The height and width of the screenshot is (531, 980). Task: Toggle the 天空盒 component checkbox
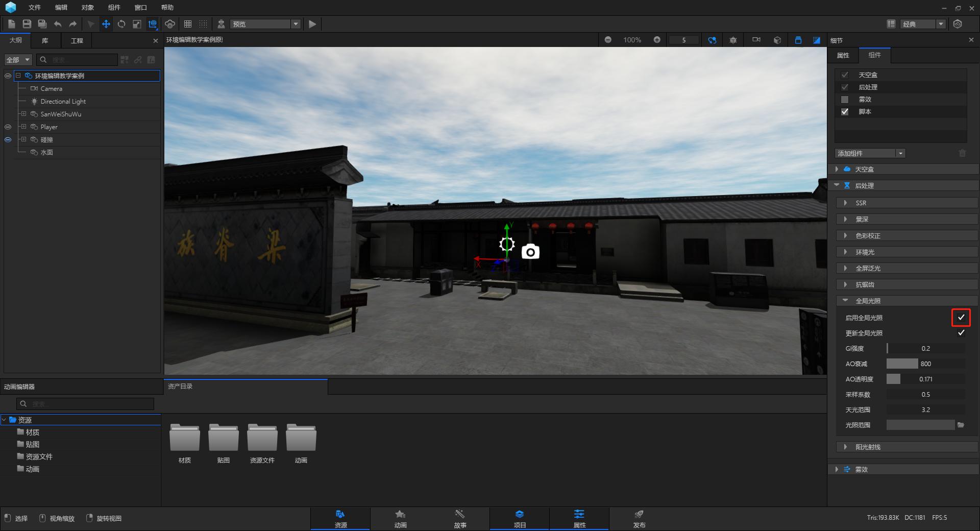tap(845, 75)
